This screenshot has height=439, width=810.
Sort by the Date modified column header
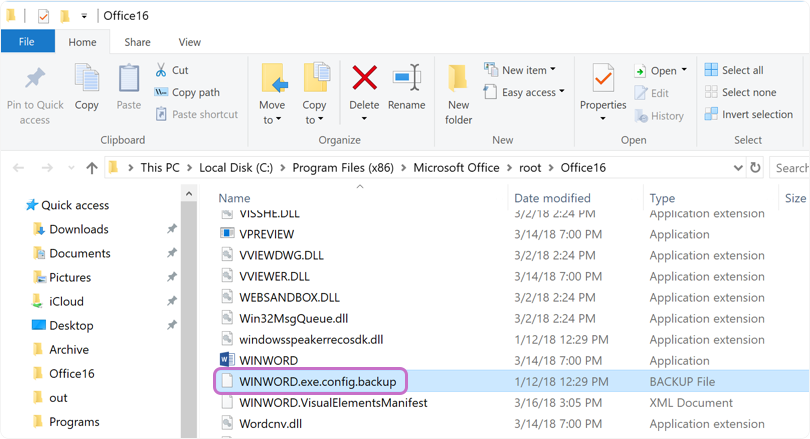552,198
